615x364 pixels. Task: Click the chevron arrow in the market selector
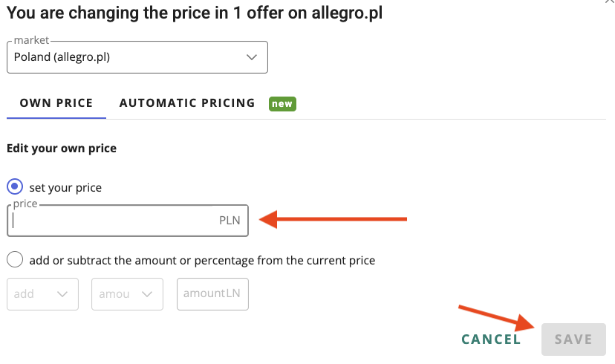click(x=252, y=57)
